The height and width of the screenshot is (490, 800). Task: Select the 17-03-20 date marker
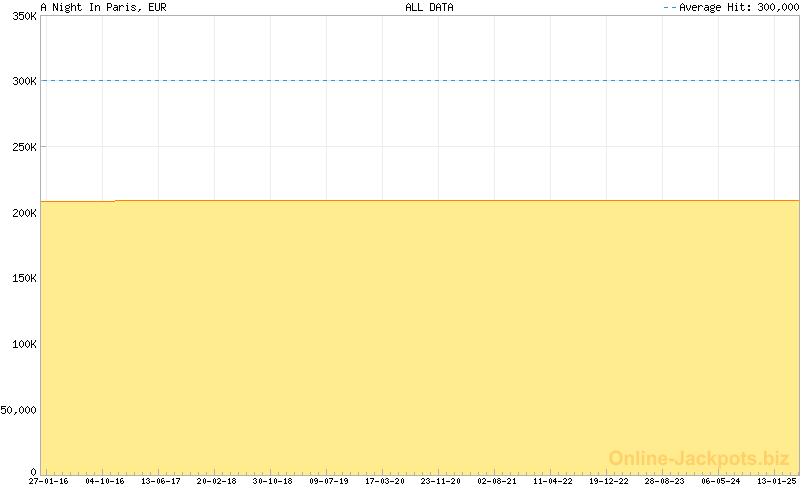point(385,481)
